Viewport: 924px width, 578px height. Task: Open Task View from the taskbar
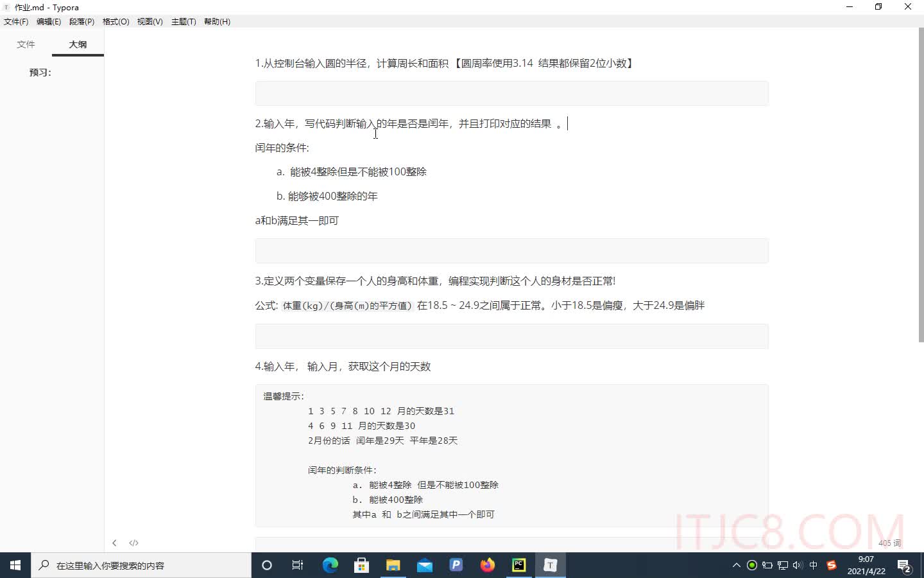(x=297, y=565)
